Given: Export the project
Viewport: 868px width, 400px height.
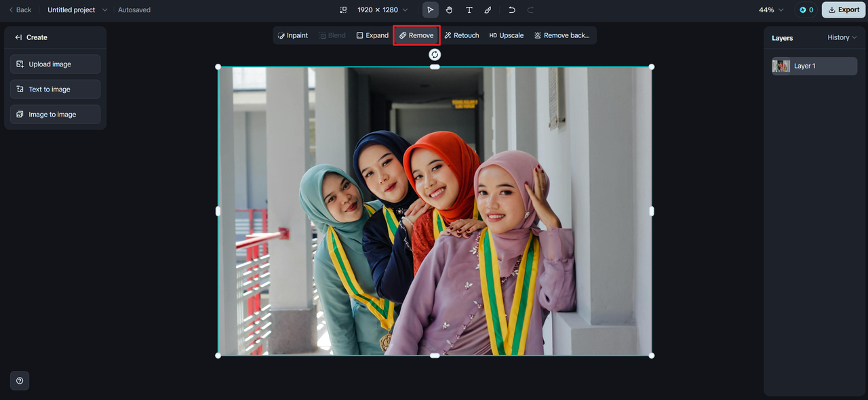Looking at the screenshot, I should 844,10.
